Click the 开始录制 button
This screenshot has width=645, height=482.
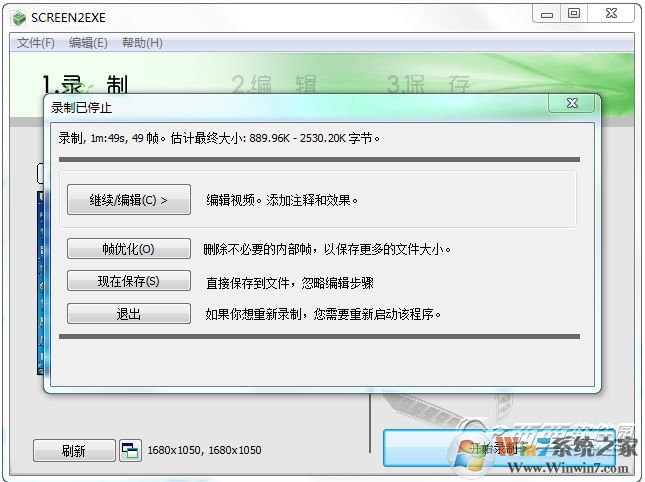pyautogui.click(x=499, y=448)
